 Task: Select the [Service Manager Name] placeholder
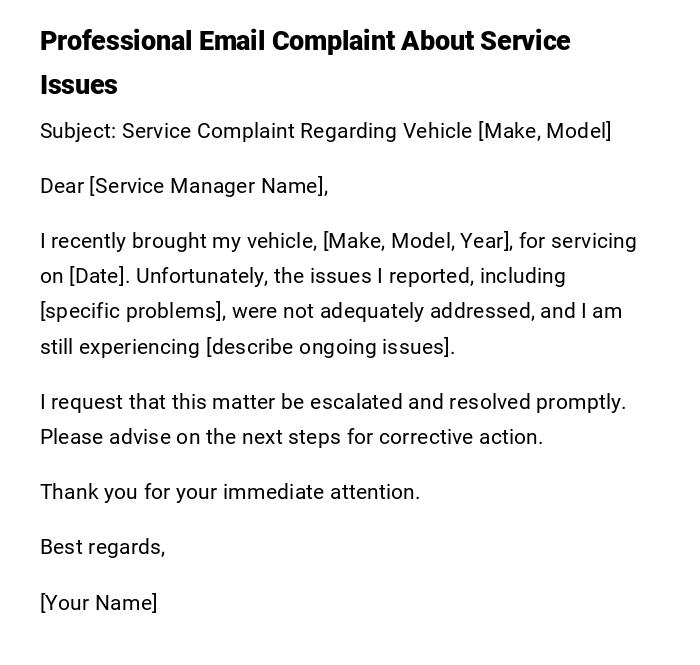click(x=208, y=186)
